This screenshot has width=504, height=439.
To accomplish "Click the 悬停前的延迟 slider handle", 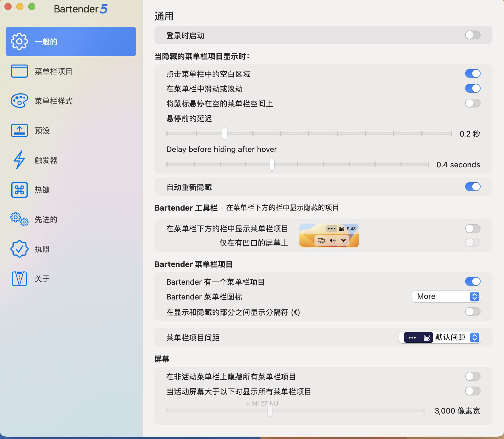I will coord(225,134).
